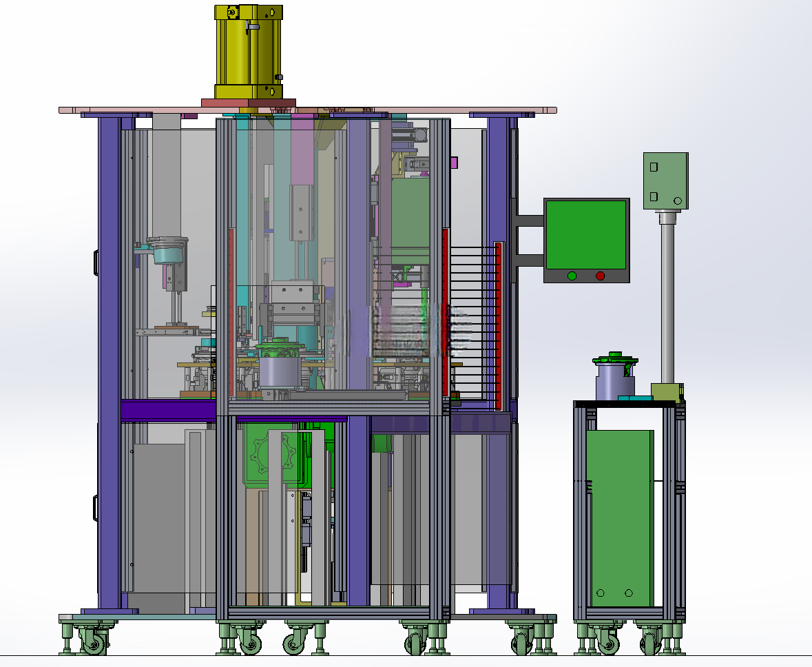This screenshot has width=812, height=667.
Task: Select the green round button below HMI screen
Action: 572,276
